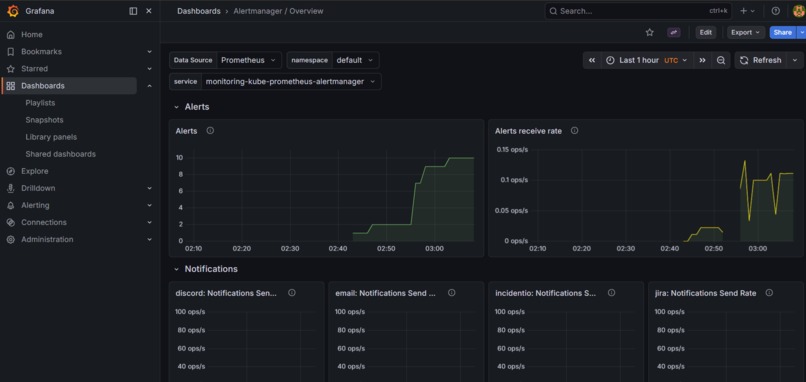This screenshot has width=806, height=382.
Task: Open Playlists under Dashboards
Action: tap(40, 103)
